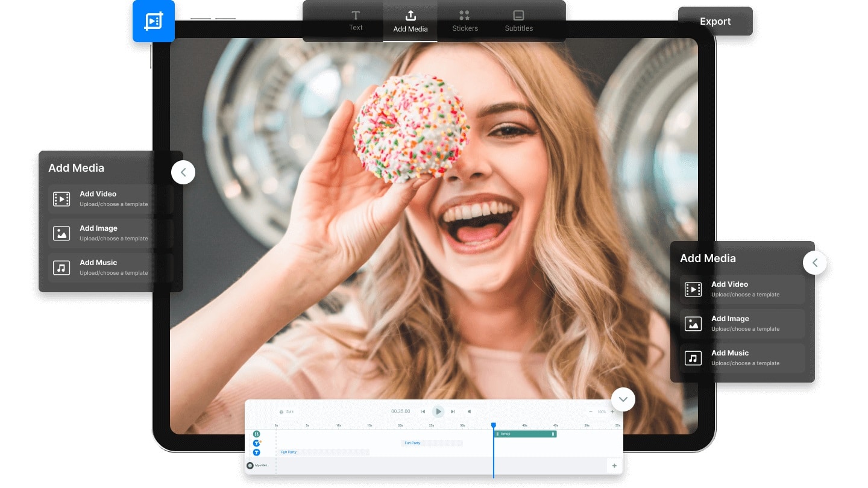Image resolution: width=868 pixels, height=488 pixels.
Task: Collapse the right Add Media panel
Action: (815, 263)
